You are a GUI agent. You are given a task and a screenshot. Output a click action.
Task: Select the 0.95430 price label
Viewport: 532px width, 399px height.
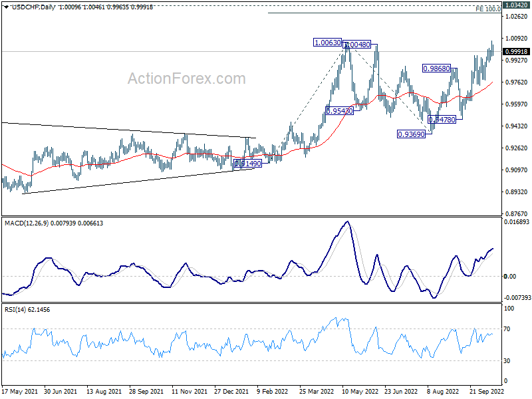pos(339,111)
